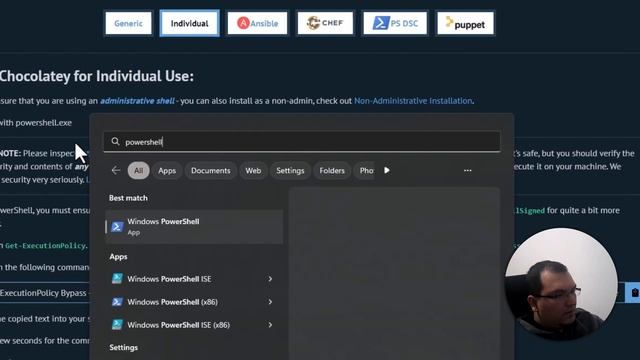Click the Windows PowerShell (x86) icon
Screen dimensions: 640x360
(117, 302)
